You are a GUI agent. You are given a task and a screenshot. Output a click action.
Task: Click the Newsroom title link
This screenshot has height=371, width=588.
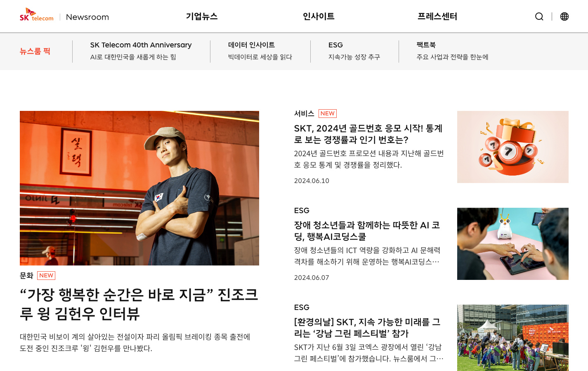click(x=87, y=17)
